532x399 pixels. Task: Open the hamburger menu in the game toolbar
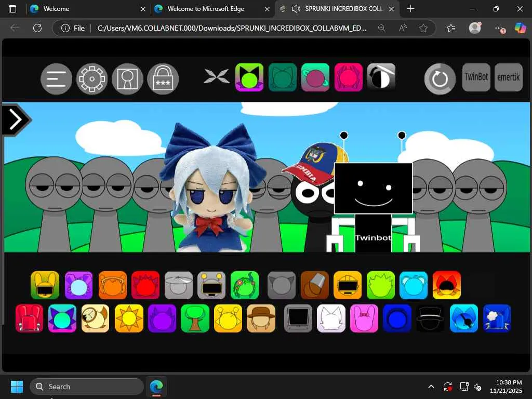click(x=56, y=79)
